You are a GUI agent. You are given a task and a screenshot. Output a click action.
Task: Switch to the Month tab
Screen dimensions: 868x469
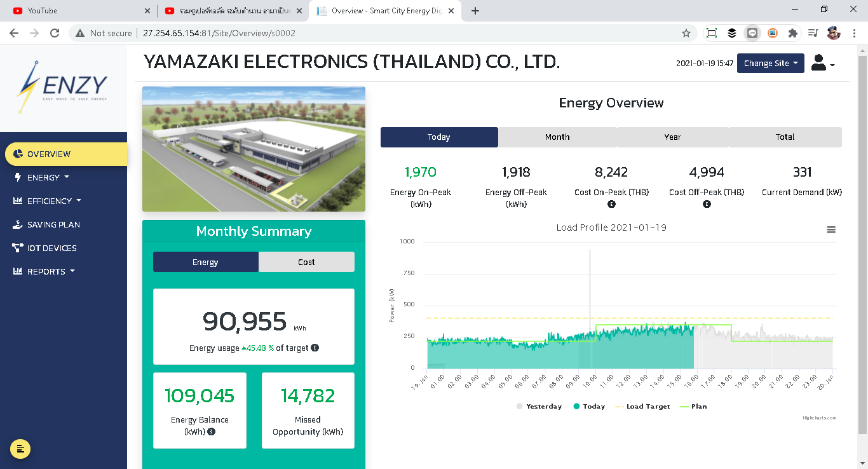(x=557, y=137)
